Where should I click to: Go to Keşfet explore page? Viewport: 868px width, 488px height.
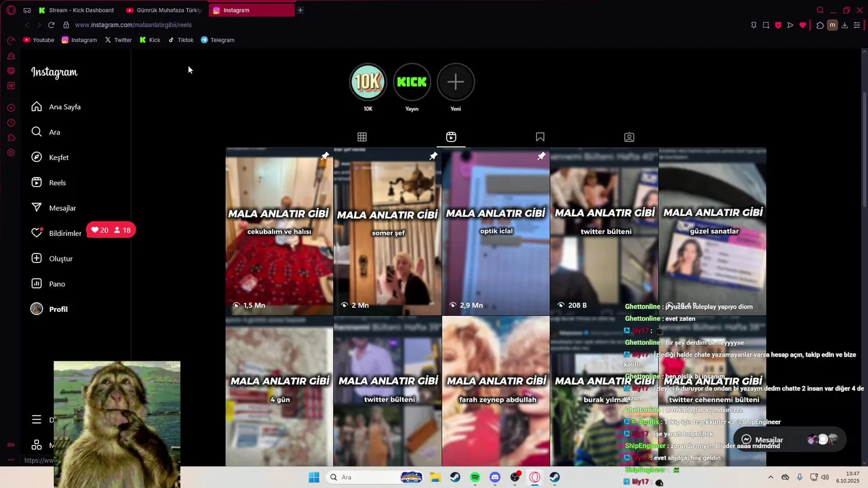coord(50,157)
